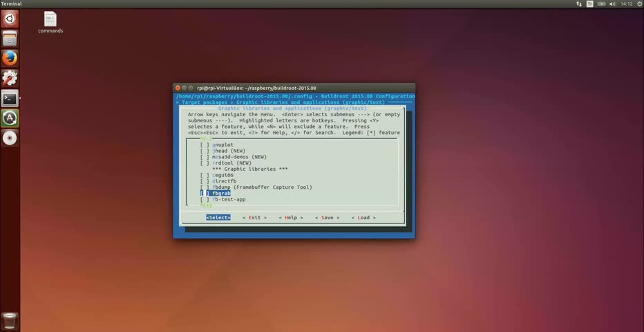Click the directfb entry label
Viewport: 644px width, 332px height.
pyautogui.click(x=225, y=181)
